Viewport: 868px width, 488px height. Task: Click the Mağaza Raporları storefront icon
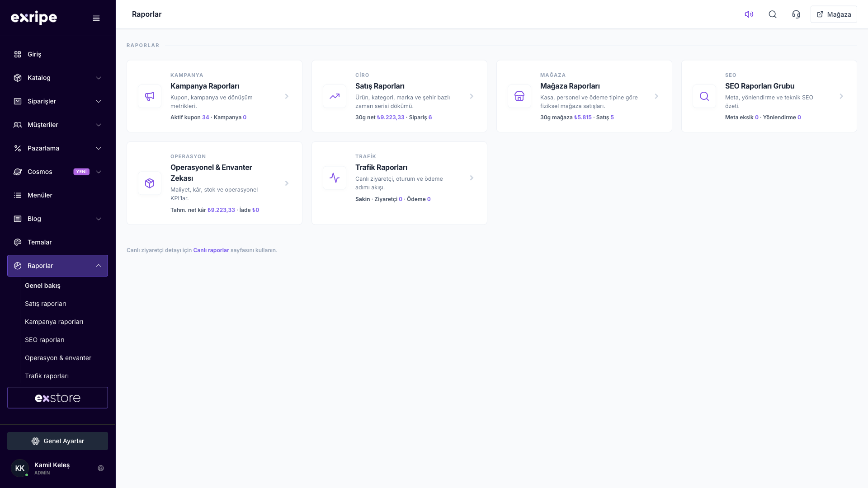[x=519, y=96]
